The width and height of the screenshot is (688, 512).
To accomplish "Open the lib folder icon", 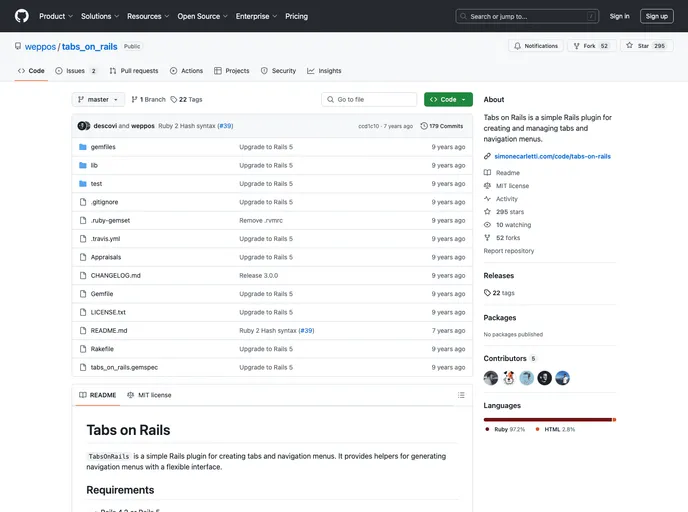I will (82, 165).
